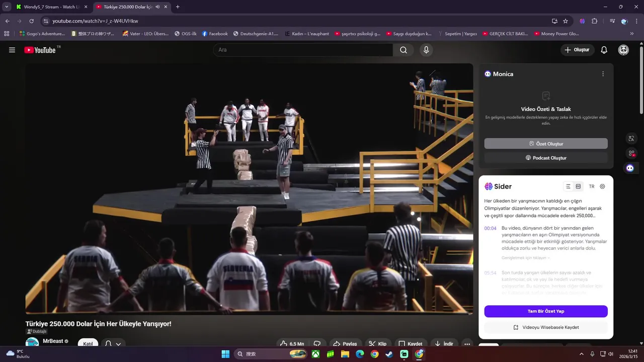Open the account avatar menu

(623, 50)
